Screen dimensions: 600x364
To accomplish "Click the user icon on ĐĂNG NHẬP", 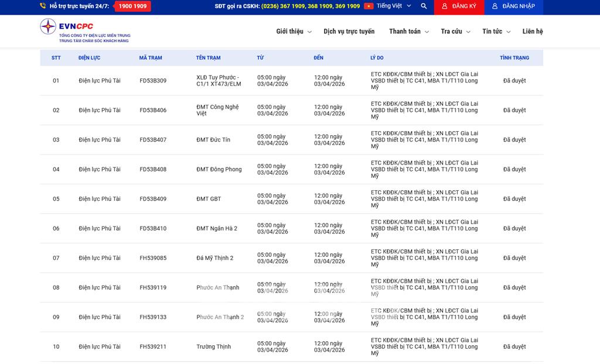I will pos(495,6).
